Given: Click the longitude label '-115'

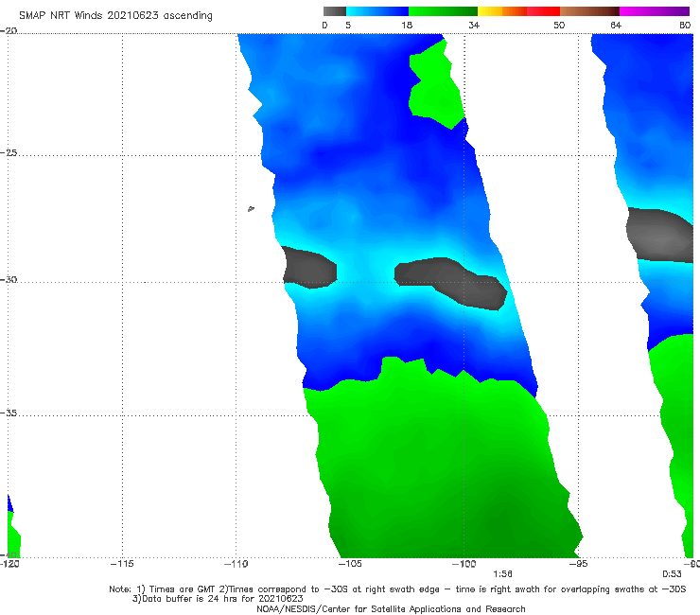Looking at the screenshot, I should (x=122, y=564).
